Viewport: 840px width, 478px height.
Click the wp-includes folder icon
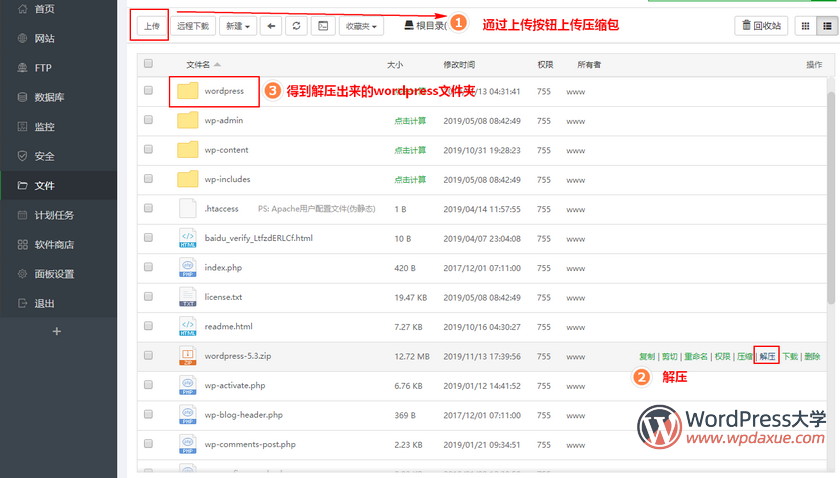pyautogui.click(x=188, y=179)
